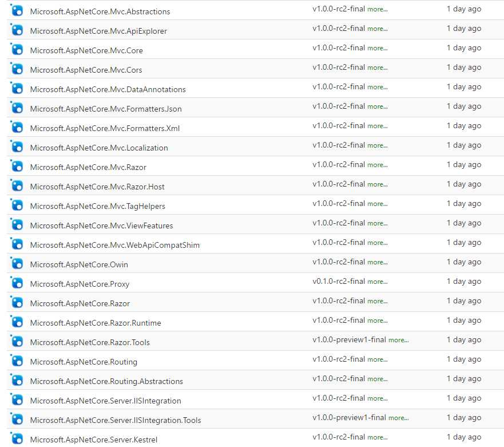This screenshot has width=504, height=447.
Task: Click the package icon beside Microsoft.AspNetCore.Mvc.Razor
Action: 17,166
